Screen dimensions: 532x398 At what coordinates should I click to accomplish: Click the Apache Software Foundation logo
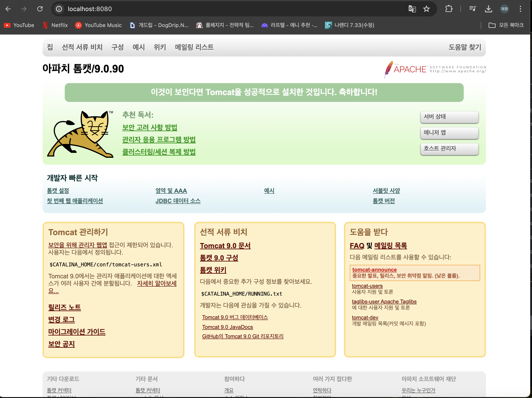(435, 69)
